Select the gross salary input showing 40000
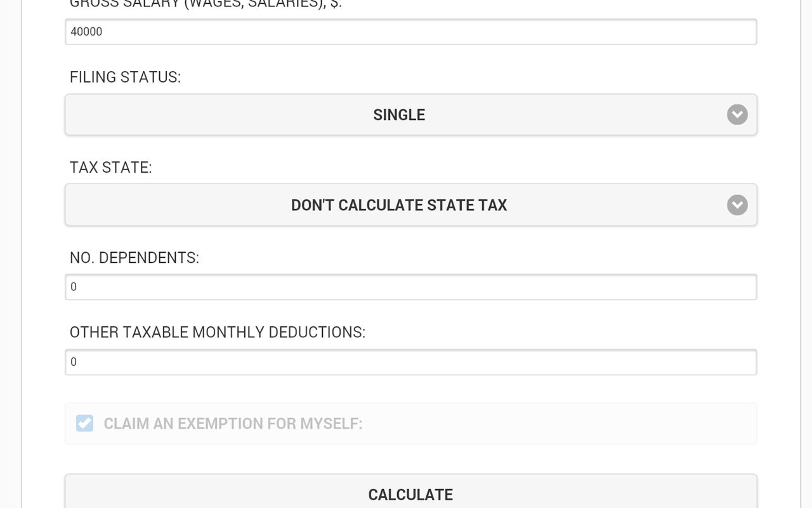Screen dimensions: 812x508 (410, 31)
